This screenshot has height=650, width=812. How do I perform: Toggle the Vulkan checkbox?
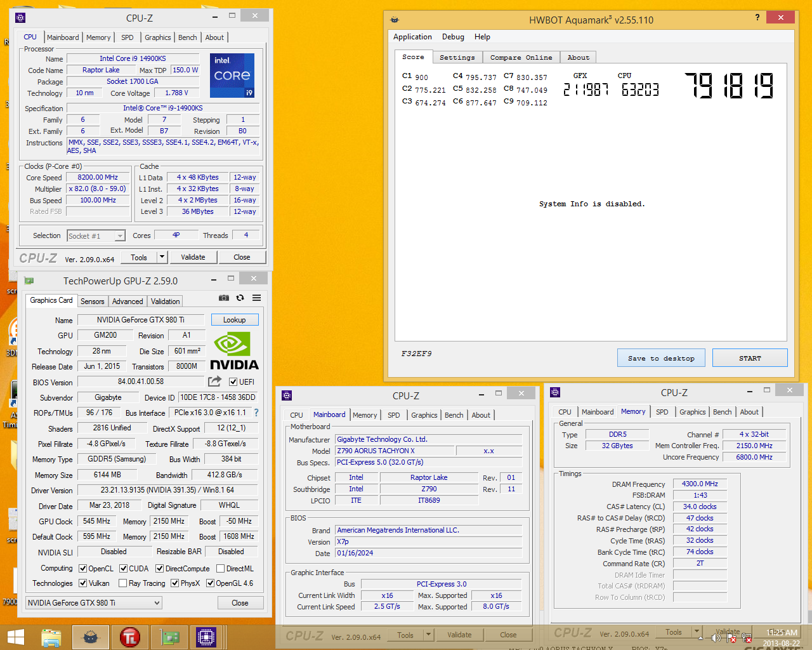[x=82, y=583]
